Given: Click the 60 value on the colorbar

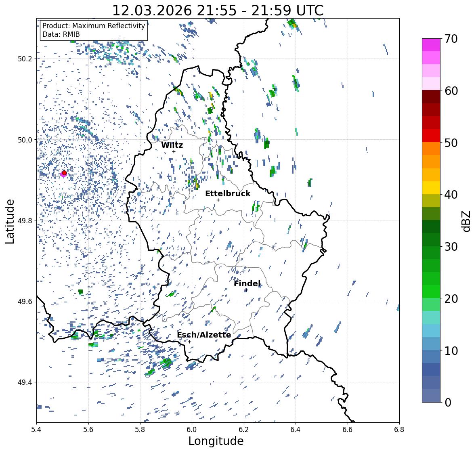Looking at the screenshot, I should tap(451, 91).
